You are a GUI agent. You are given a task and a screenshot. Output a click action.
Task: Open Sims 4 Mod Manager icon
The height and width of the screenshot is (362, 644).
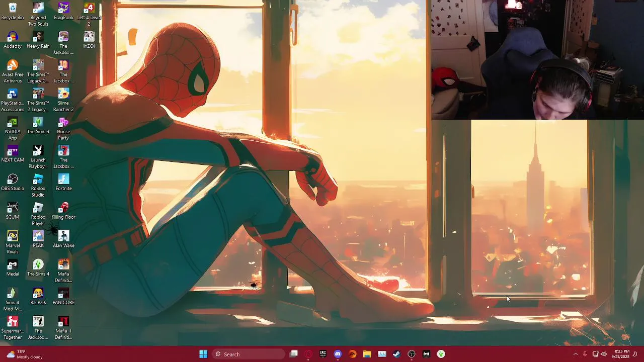coord(13,300)
